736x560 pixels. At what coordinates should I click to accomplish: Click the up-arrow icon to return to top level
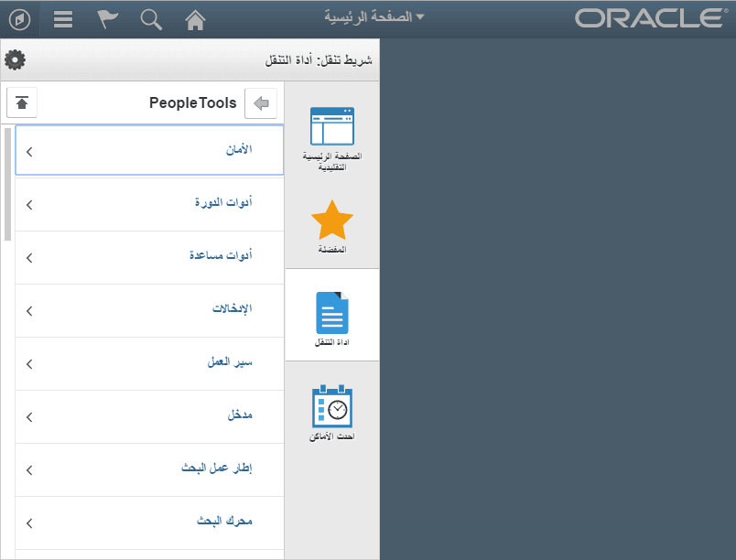pyautogui.click(x=21, y=102)
